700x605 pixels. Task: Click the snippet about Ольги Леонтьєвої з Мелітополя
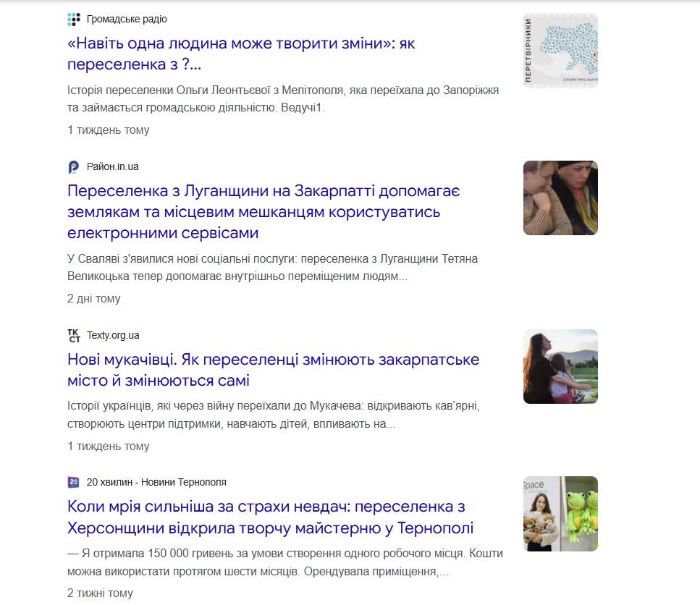(283, 99)
